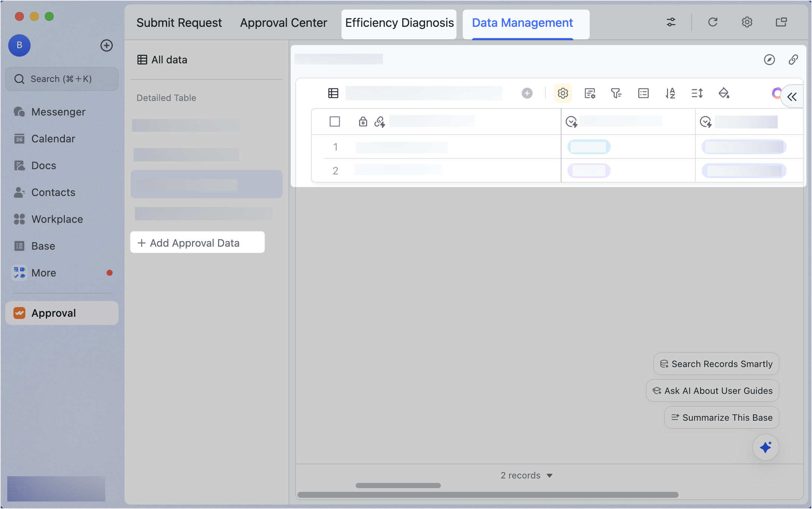Expand the 2 records dropdown
This screenshot has width=812, height=509.
tap(527, 475)
